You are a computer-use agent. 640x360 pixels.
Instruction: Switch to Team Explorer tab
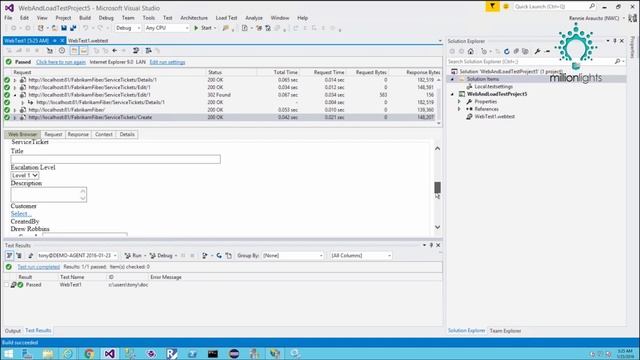point(505,331)
